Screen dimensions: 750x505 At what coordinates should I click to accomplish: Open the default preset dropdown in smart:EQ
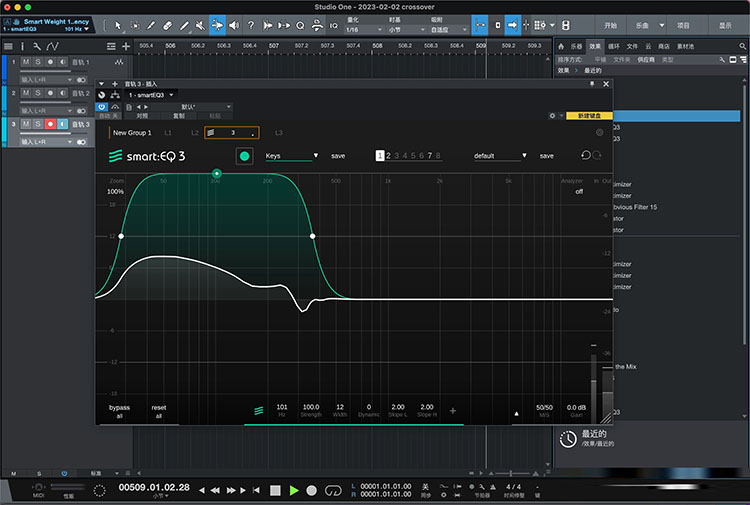tap(500, 156)
